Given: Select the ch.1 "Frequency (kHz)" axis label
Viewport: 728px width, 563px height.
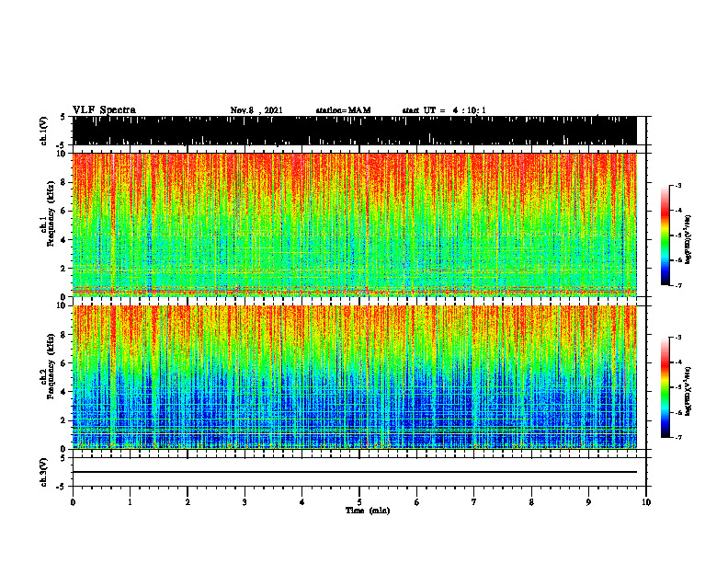Looking at the screenshot, I should (x=51, y=213).
